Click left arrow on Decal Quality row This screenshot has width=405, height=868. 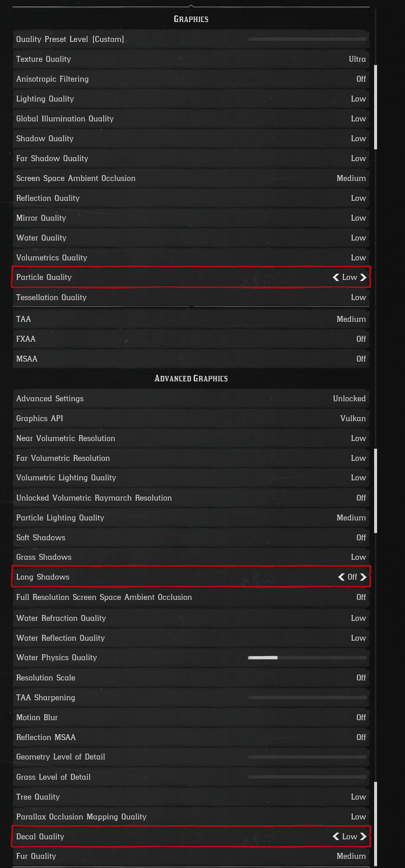[x=336, y=837]
